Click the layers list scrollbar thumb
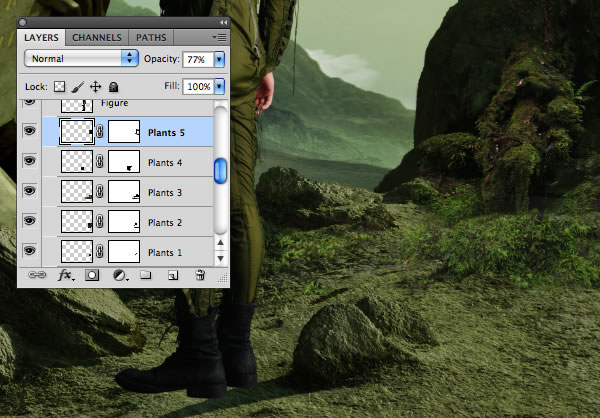The height and width of the screenshot is (418, 600). [220, 171]
